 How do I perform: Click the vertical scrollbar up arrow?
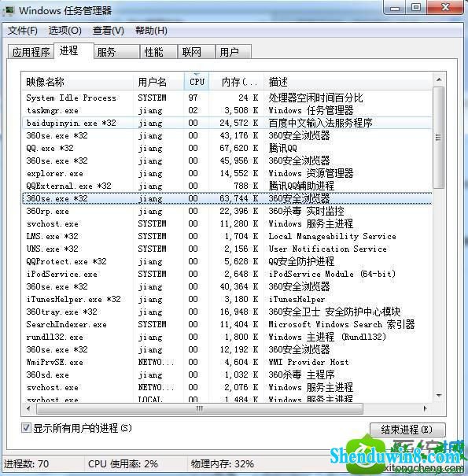(439, 79)
